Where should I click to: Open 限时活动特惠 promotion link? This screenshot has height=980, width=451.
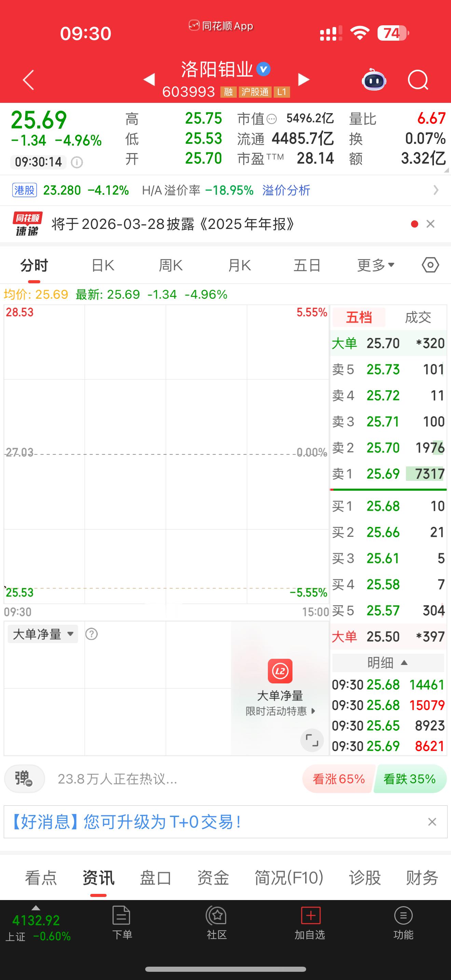tap(280, 711)
